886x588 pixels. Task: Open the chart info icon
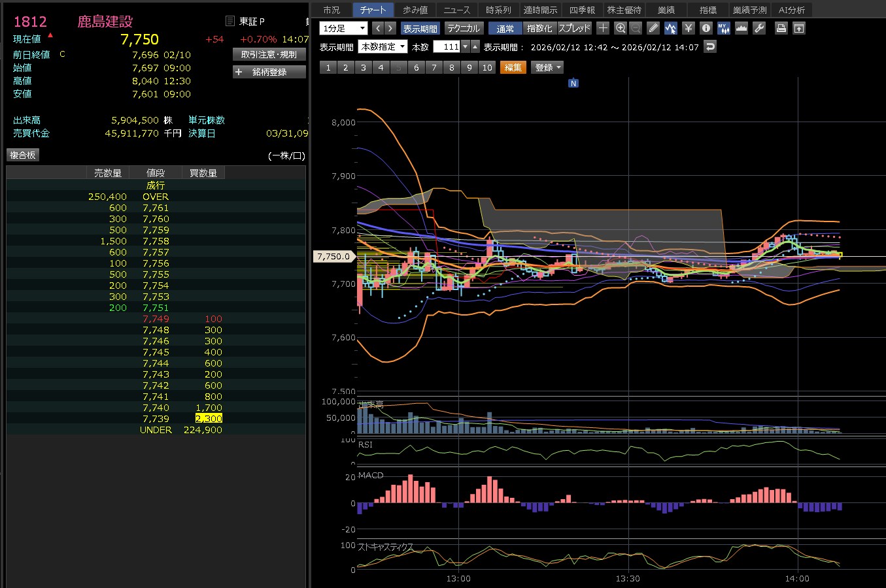(x=706, y=28)
